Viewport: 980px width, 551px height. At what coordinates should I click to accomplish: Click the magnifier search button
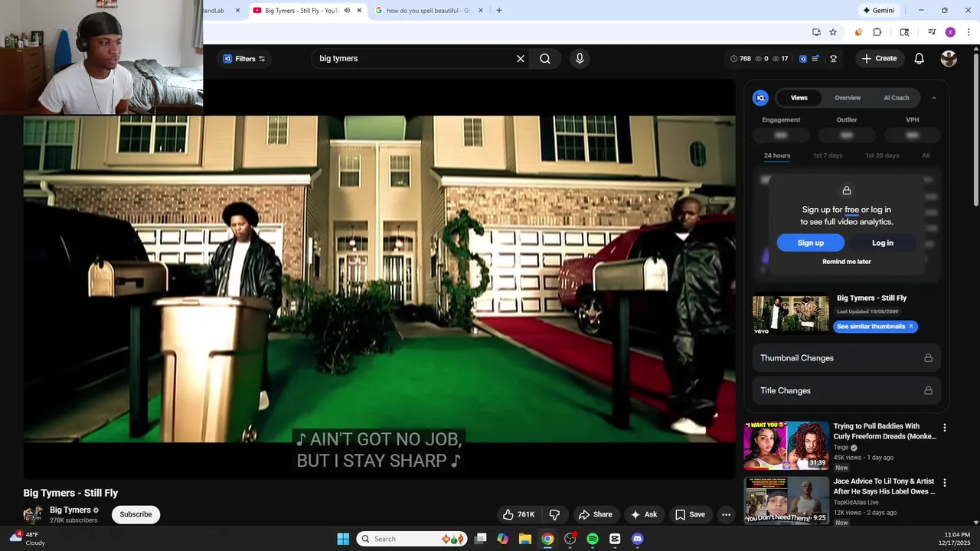(545, 59)
